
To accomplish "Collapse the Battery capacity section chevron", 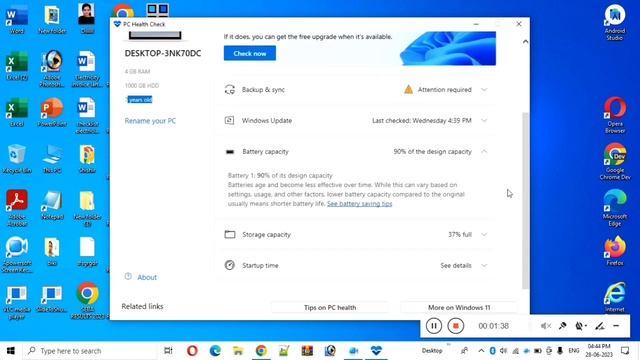I will click(484, 151).
